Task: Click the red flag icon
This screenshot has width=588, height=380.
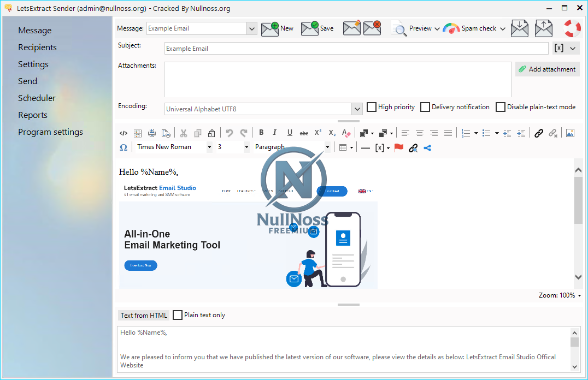Action: (x=399, y=147)
